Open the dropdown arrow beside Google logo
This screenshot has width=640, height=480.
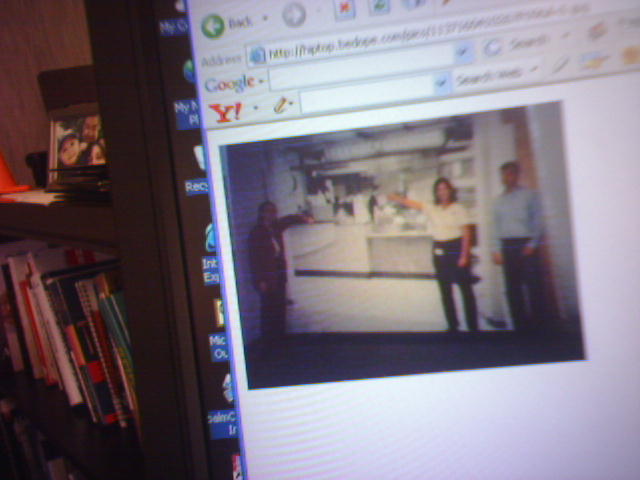261,82
